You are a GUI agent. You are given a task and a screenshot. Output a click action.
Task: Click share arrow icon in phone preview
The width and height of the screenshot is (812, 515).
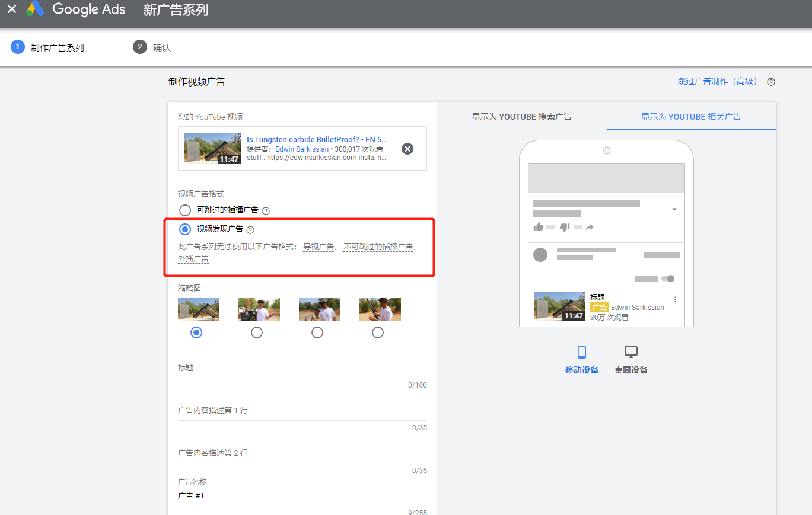tap(590, 227)
